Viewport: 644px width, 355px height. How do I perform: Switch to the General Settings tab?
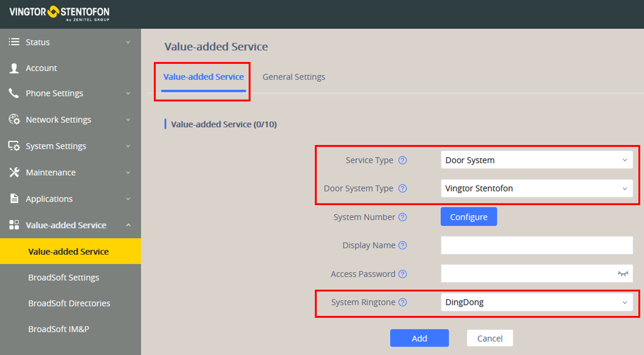(x=294, y=77)
